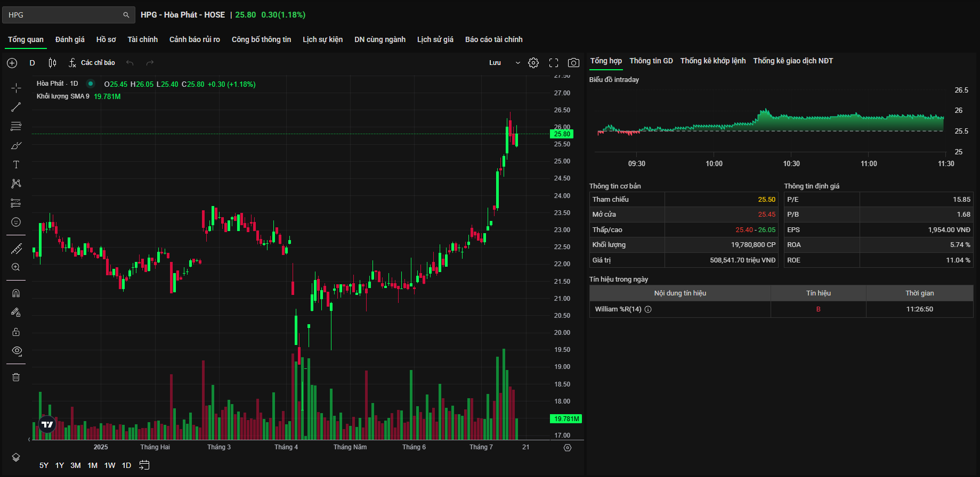
Task: Open the Các chỉ báo indicators dialog
Action: tap(92, 63)
